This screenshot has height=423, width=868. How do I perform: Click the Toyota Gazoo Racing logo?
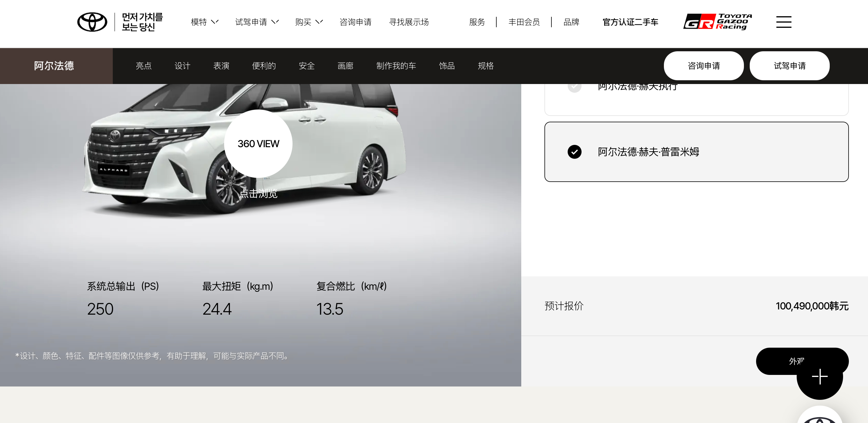(717, 22)
